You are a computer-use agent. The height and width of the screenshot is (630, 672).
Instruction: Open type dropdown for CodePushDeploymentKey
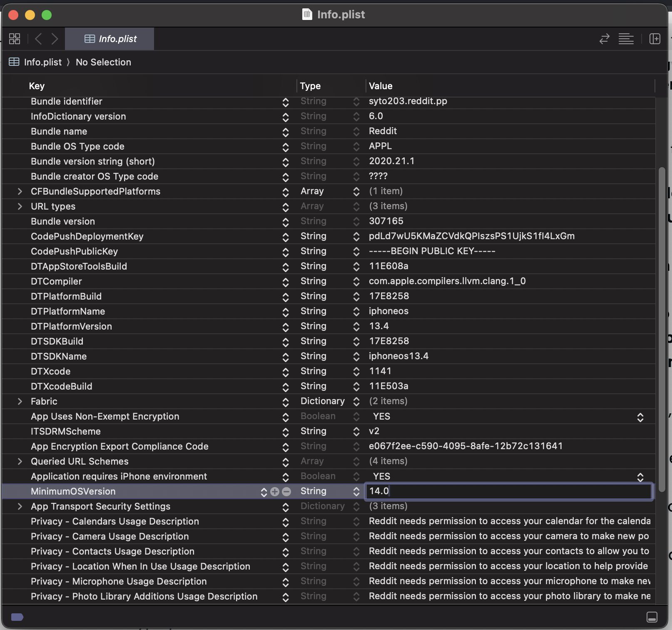356,237
